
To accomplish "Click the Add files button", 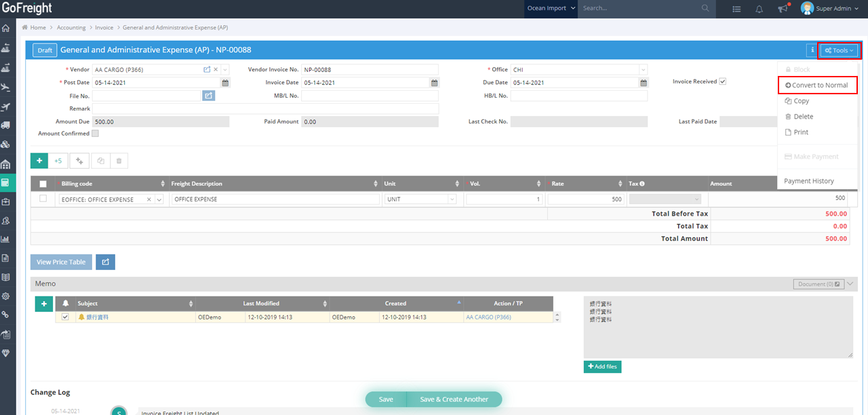I will [602, 367].
